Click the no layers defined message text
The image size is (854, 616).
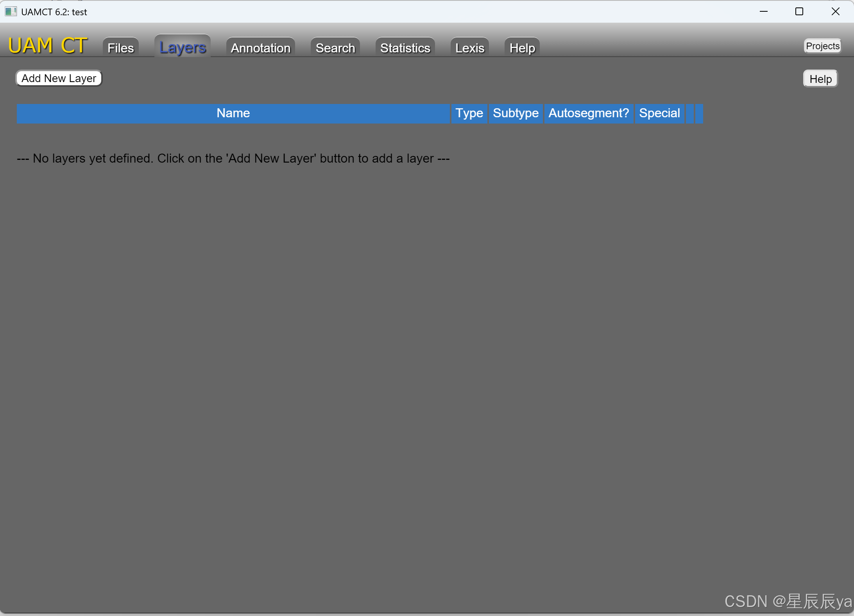click(233, 158)
